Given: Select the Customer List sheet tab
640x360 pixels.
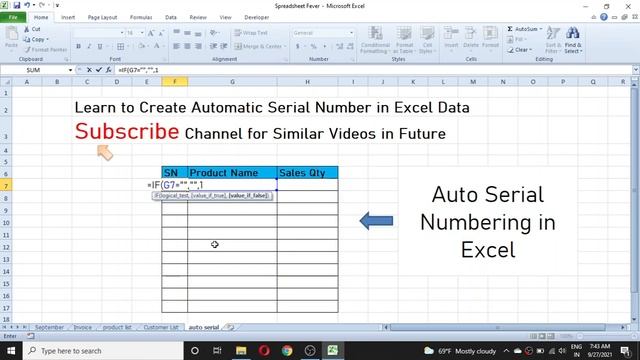Looking at the screenshot, I should [161, 327].
